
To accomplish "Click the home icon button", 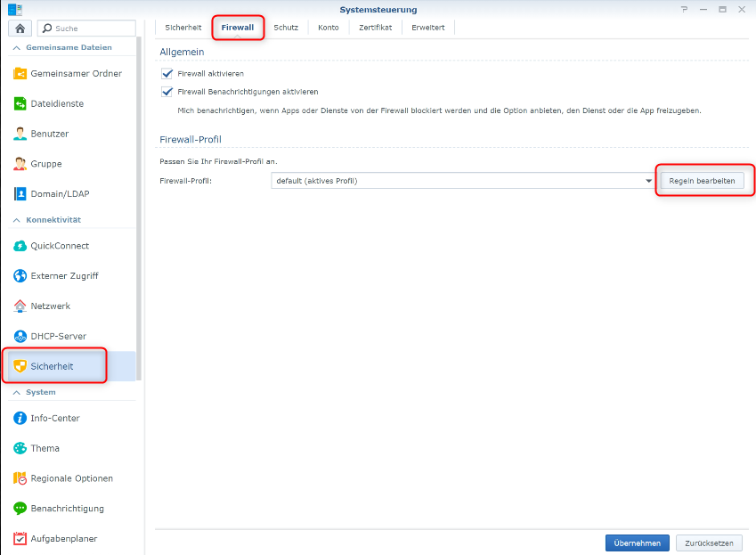I will (20, 29).
